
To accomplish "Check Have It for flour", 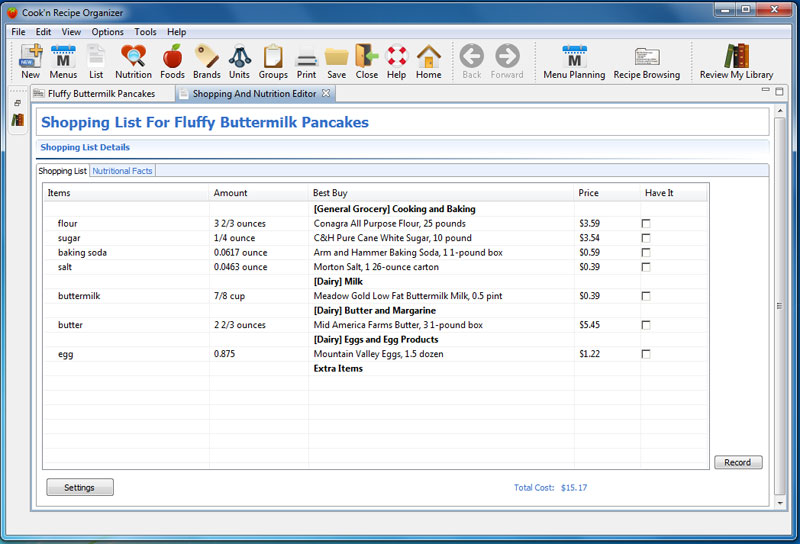I will (x=646, y=224).
